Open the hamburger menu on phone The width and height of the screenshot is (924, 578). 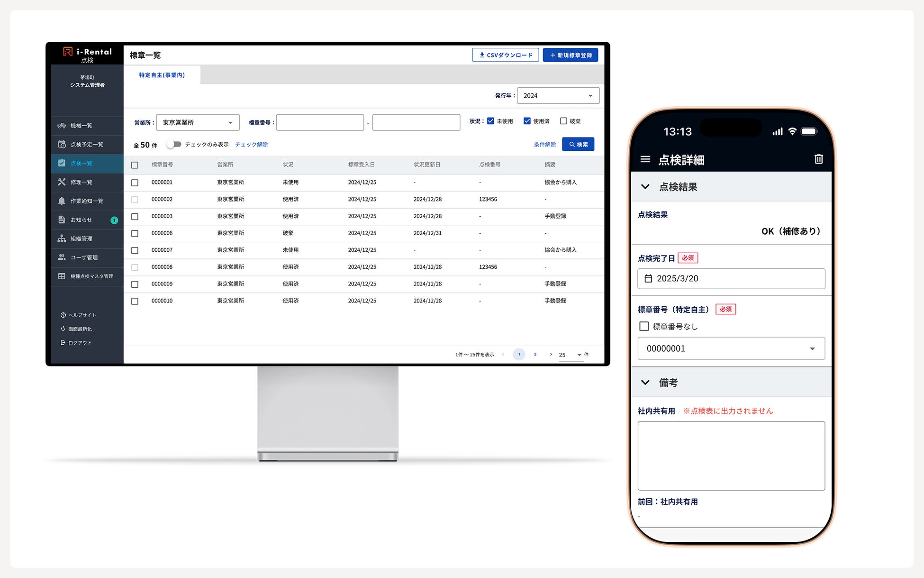tap(645, 159)
